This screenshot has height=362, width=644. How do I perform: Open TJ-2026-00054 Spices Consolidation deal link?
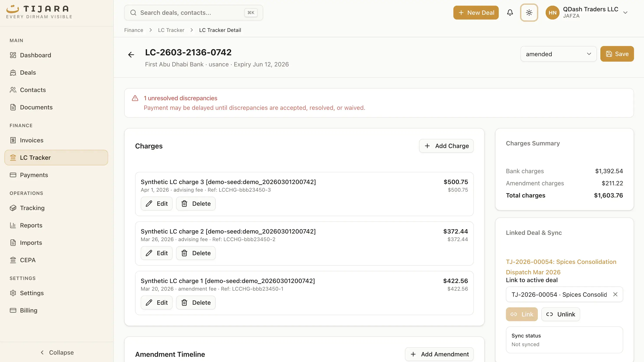pos(561,267)
